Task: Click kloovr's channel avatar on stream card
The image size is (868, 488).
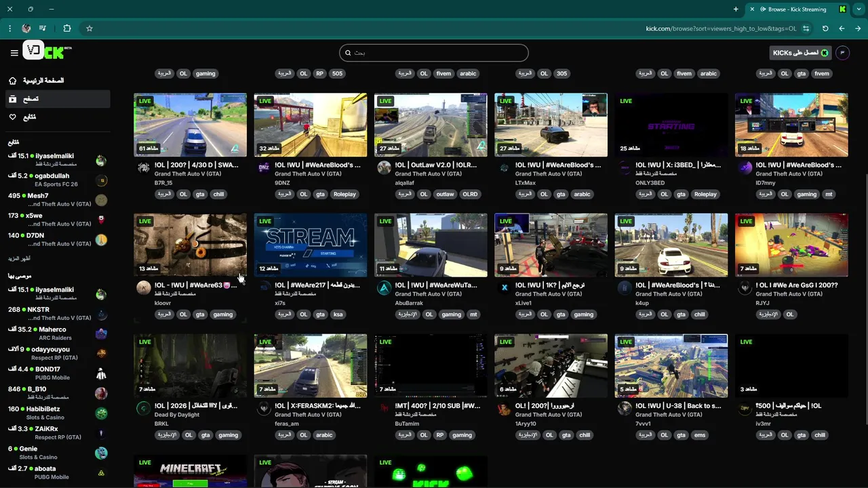Action: point(143,287)
